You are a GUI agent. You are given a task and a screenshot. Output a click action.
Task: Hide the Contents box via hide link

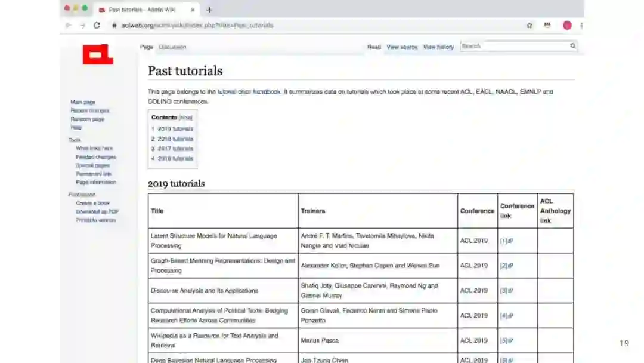pos(185,118)
